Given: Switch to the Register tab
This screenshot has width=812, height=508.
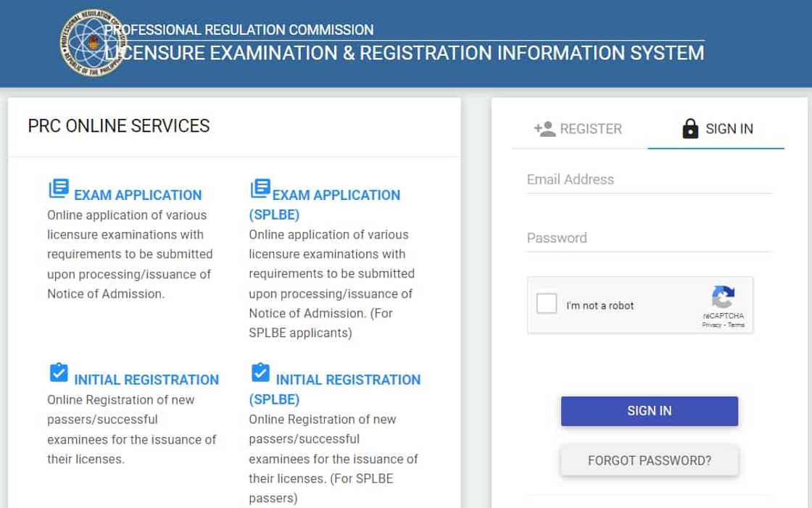Looking at the screenshot, I should (579, 129).
